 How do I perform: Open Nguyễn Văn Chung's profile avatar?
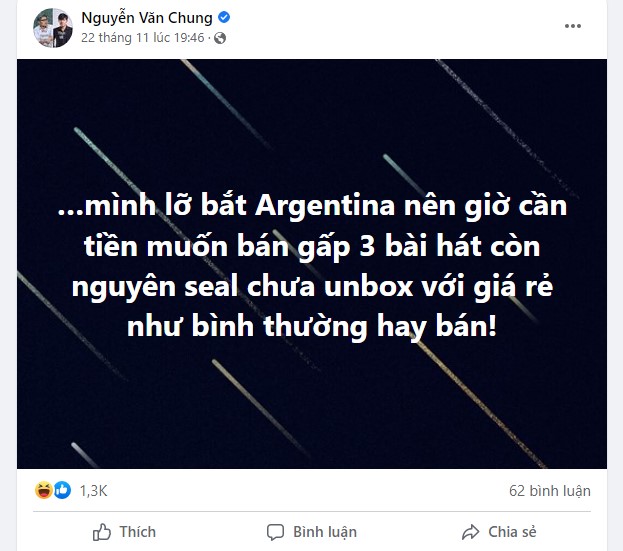pos(53,28)
